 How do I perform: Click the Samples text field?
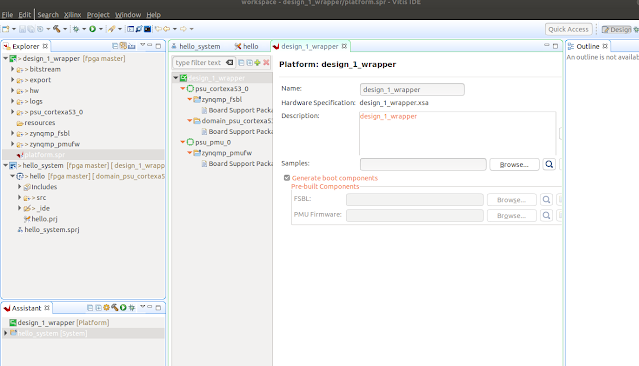tap(423, 164)
